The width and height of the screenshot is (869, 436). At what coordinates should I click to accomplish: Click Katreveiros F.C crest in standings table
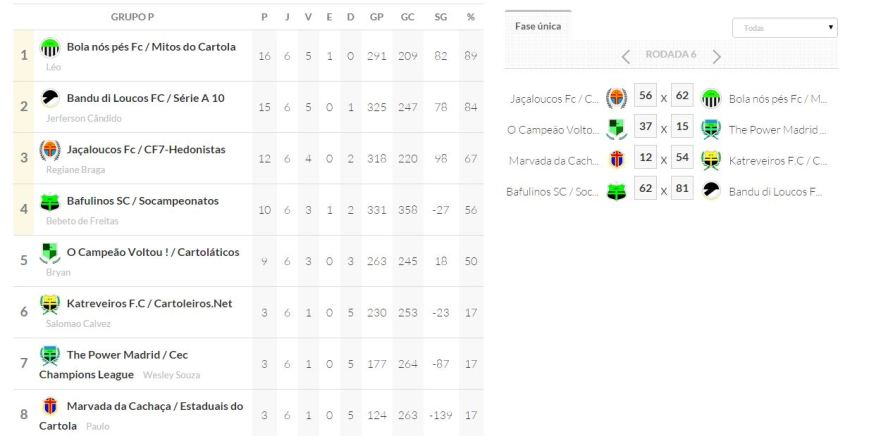pos(50,304)
